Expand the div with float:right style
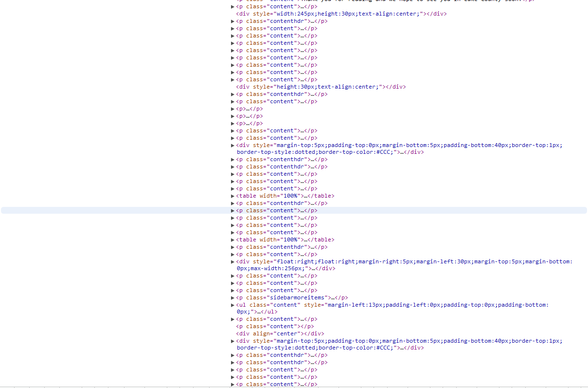 coord(232,261)
